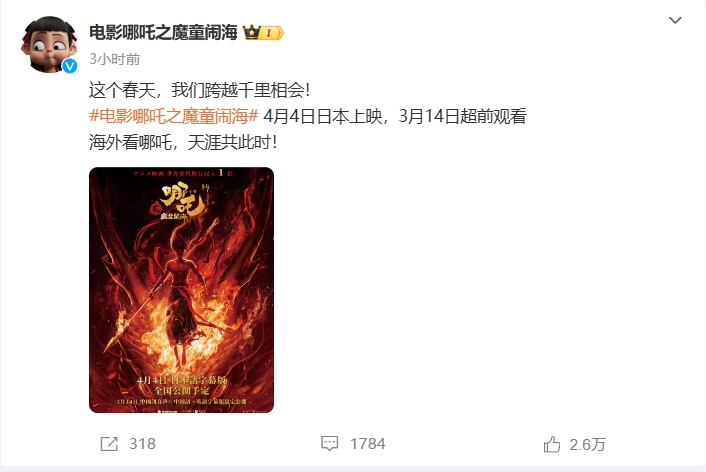Open comments via speech bubble icon

click(330, 443)
